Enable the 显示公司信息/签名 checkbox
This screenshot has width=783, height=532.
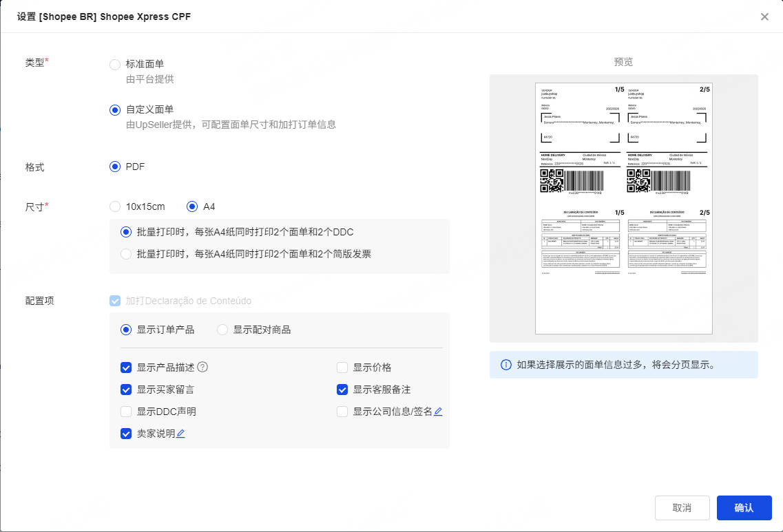342,412
